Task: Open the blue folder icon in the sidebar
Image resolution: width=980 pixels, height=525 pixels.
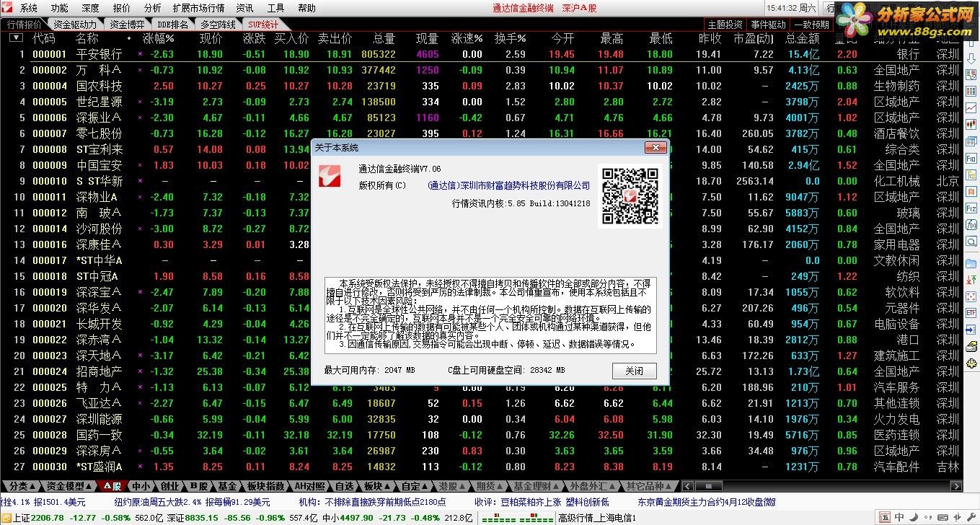Action: tap(971, 263)
